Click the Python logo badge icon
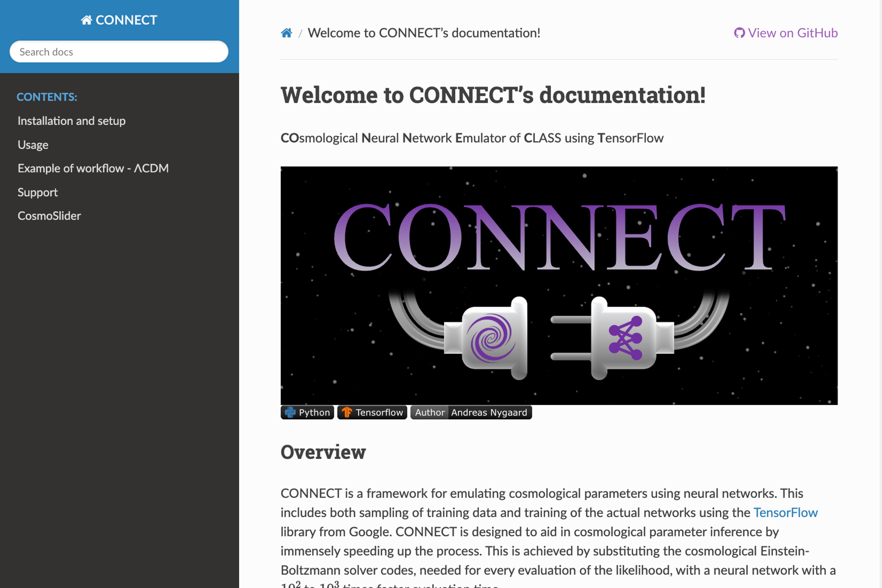 click(x=290, y=412)
